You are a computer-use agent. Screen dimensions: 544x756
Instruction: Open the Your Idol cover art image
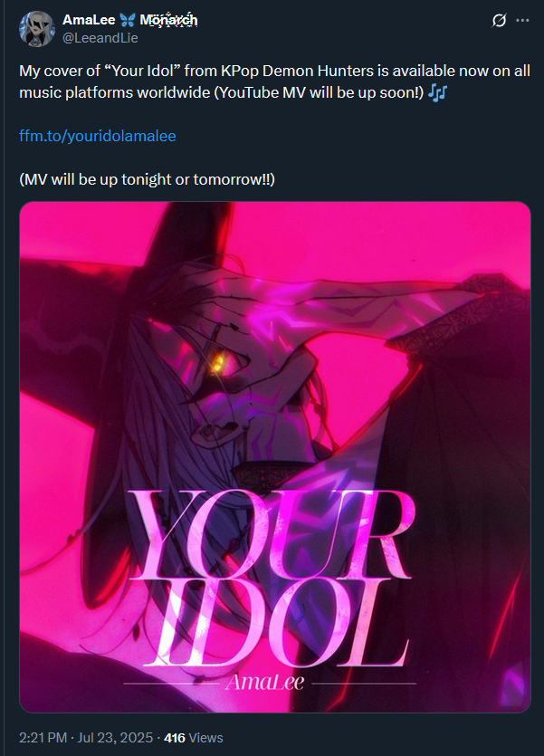[275, 457]
